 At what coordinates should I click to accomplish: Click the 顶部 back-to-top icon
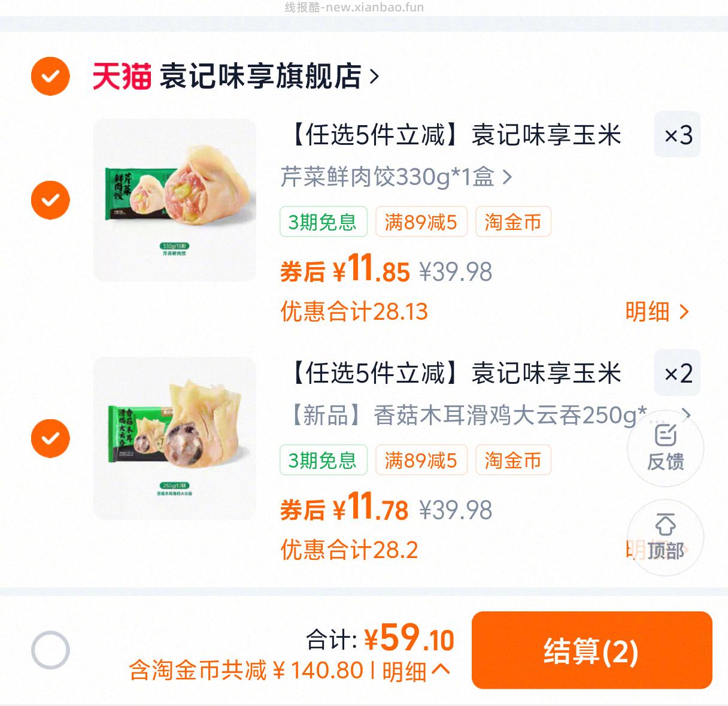[x=665, y=538]
